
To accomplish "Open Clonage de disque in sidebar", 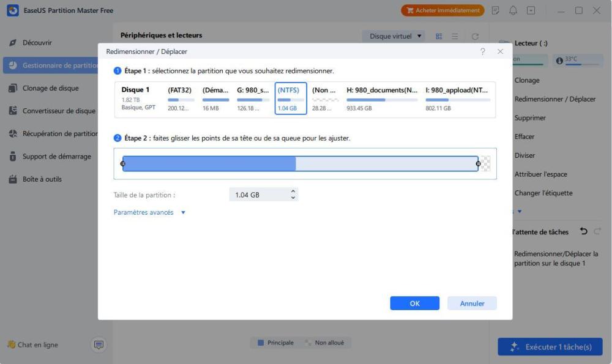I will pos(51,88).
